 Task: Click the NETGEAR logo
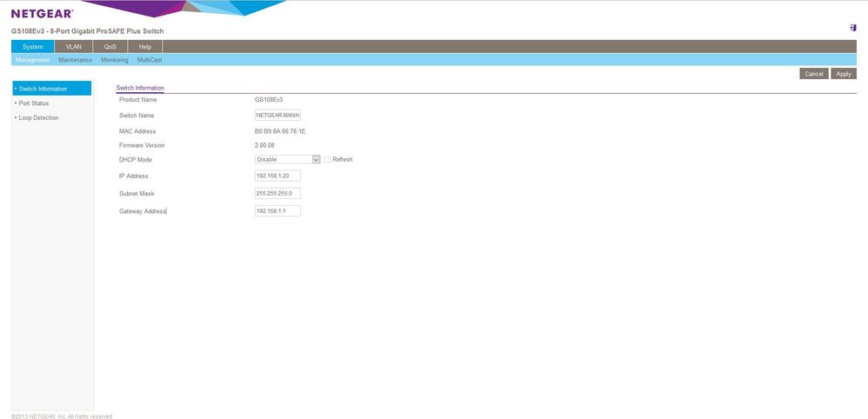coord(42,13)
